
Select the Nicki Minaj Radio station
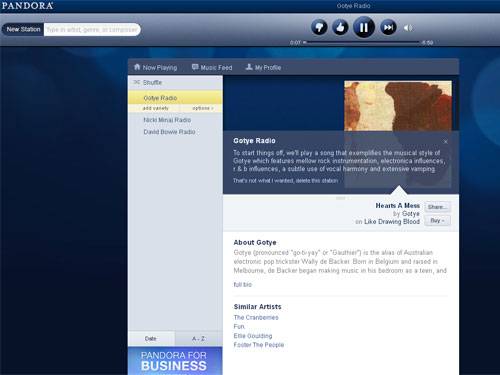click(167, 120)
